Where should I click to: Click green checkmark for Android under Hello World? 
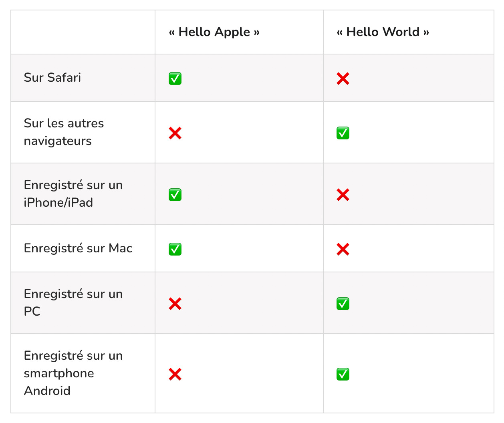pos(343,374)
